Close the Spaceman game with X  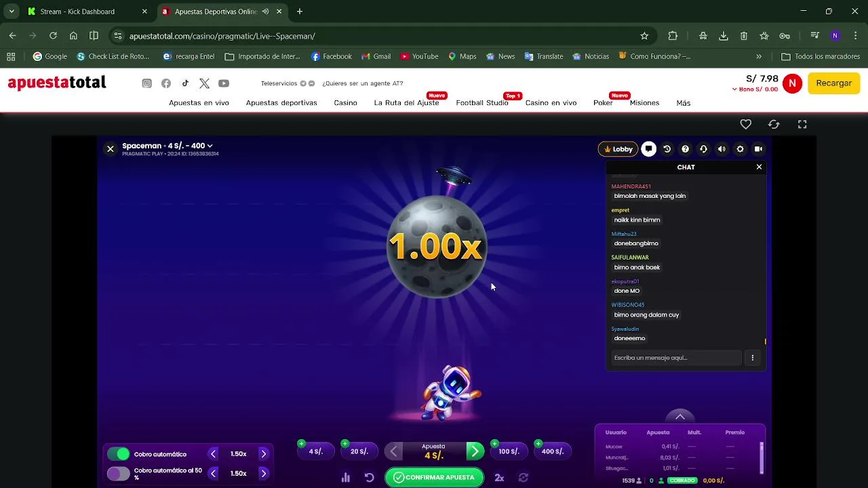pos(110,149)
